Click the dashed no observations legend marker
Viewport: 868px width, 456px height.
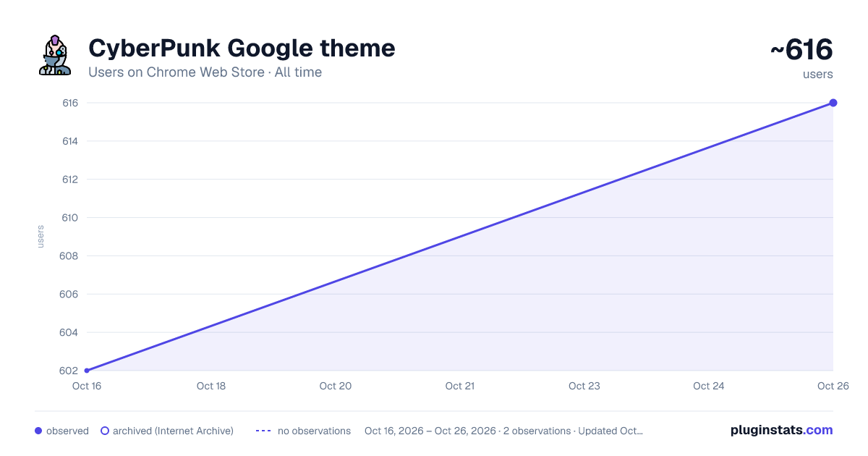[263, 431]
